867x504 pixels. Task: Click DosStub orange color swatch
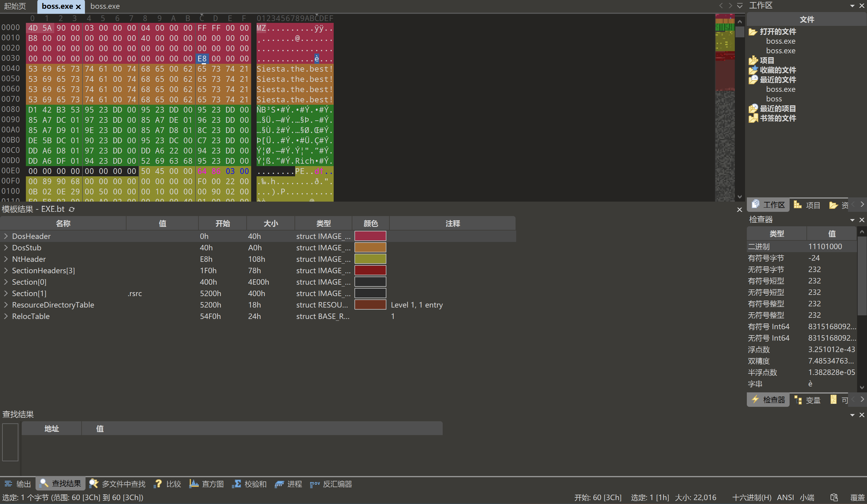[x=370, y=248]
